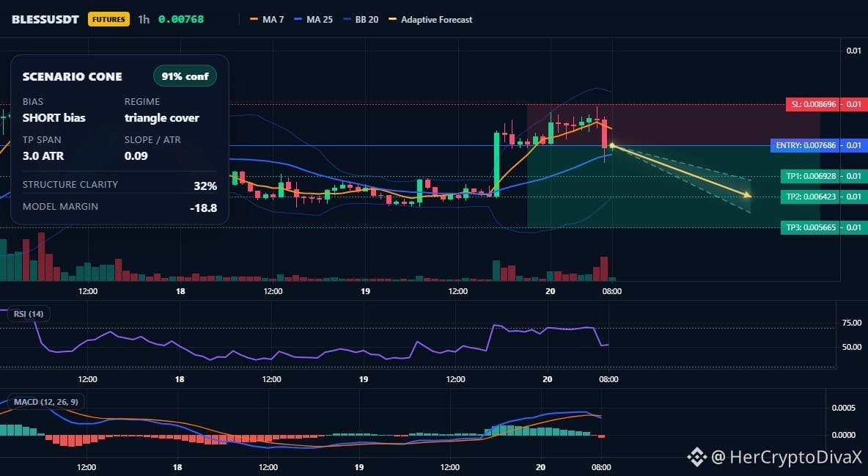
Task: Click the 0.0000 MACD axis value
Action: (x=844, y=435)
